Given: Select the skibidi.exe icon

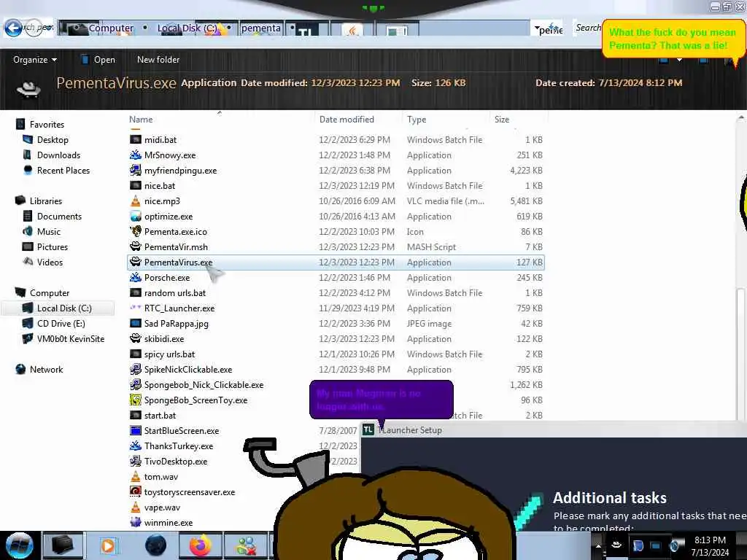Looking at the screenshot, I should pos(136,338).
